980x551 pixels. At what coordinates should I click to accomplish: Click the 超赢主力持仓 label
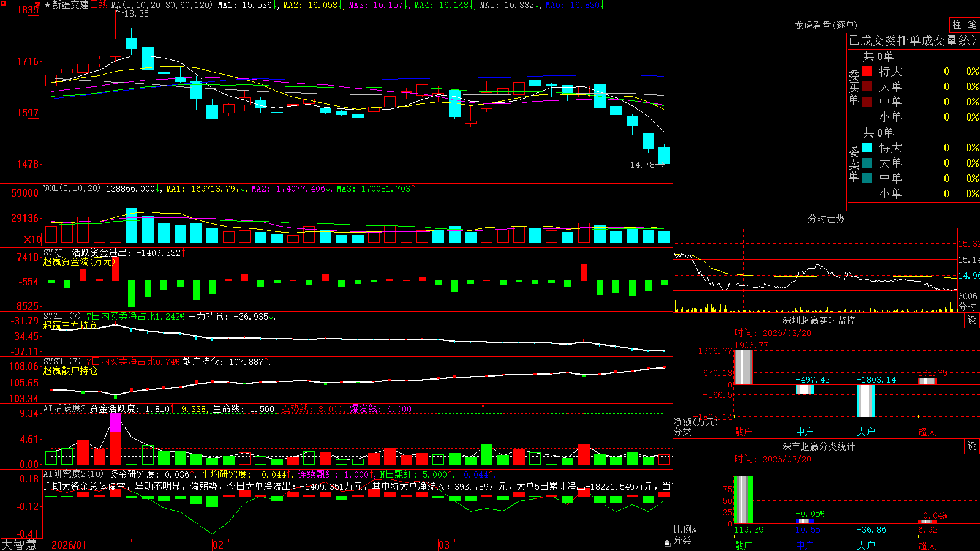[70, 325]
